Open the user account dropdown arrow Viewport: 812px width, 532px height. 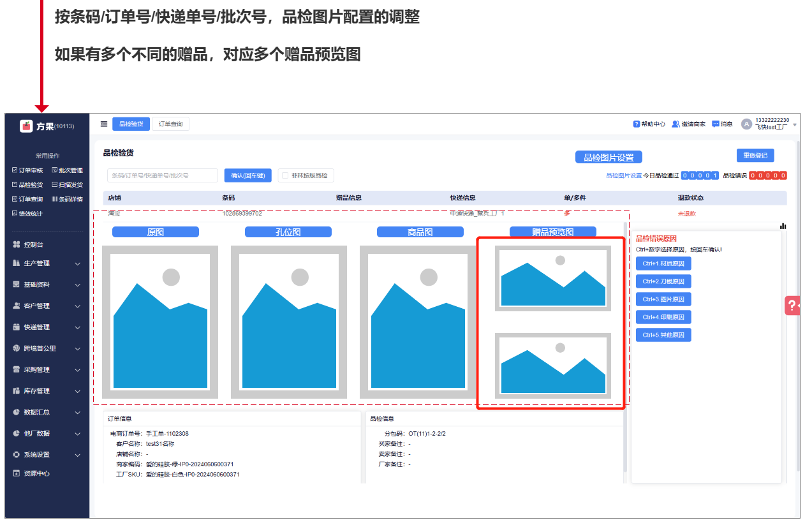pyautogui.click(x=795, y=124)
